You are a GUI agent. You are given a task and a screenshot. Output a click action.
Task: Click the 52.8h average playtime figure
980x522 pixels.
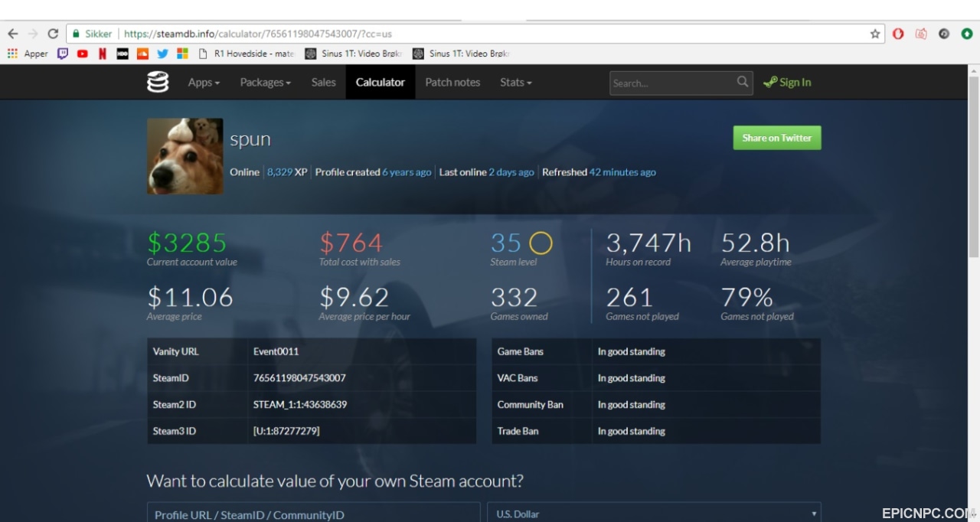click(755, 243)
